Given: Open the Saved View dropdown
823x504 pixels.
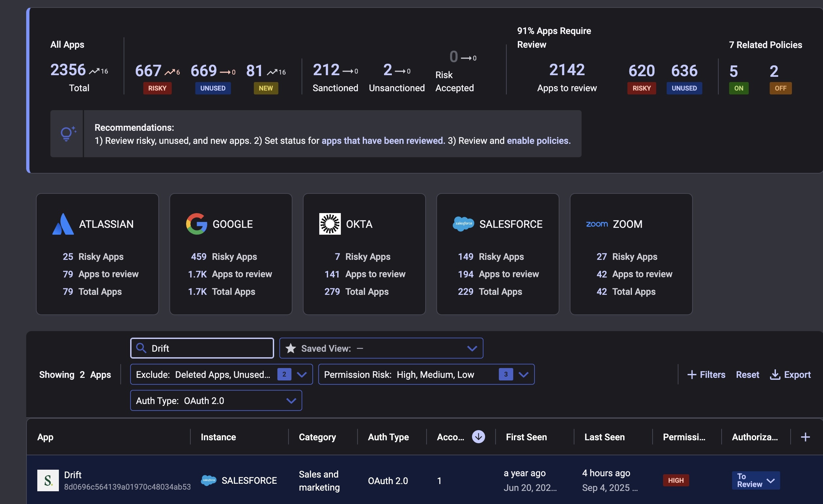Looking at the screenshot, I should [x=381, y=348].
